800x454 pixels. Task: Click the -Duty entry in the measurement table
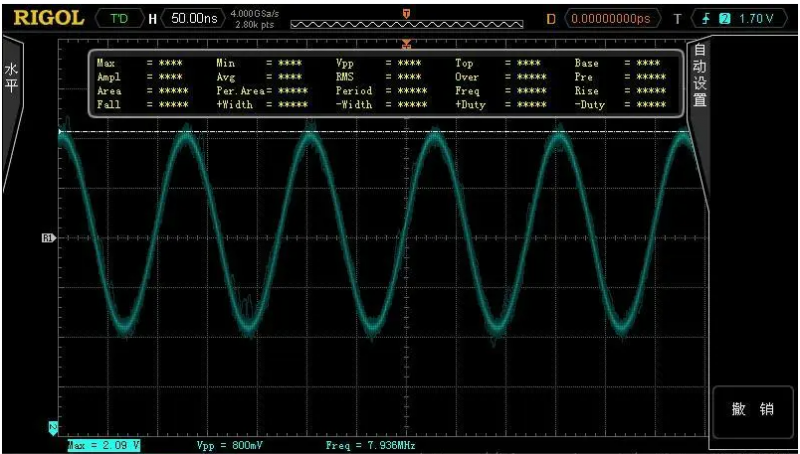[620, 105]
